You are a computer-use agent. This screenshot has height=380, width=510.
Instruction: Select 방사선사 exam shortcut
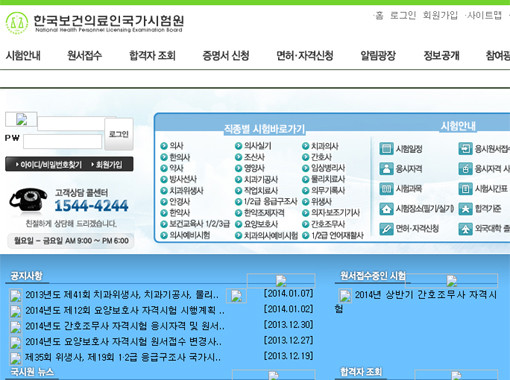point(183,179)
